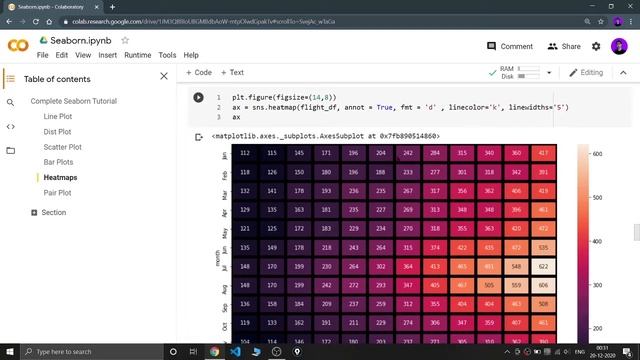Open the Runtime menu
Viewport: 640px width, 360px height.
(138, 55)
